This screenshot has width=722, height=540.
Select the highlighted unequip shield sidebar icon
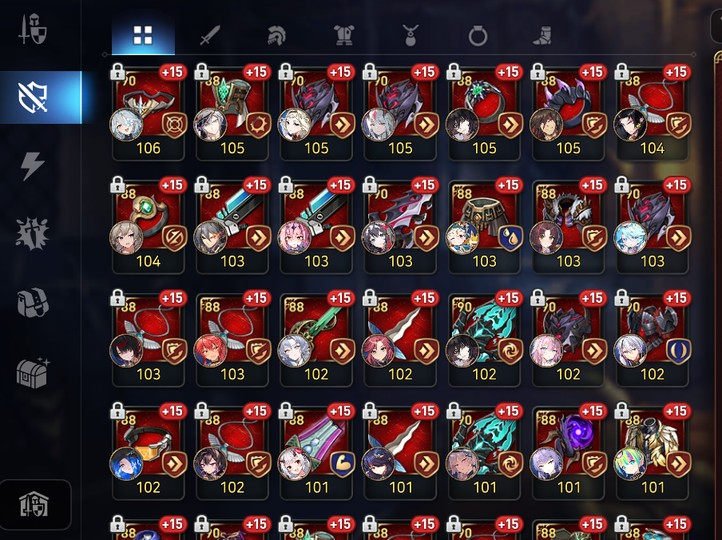tap(41, 97)
